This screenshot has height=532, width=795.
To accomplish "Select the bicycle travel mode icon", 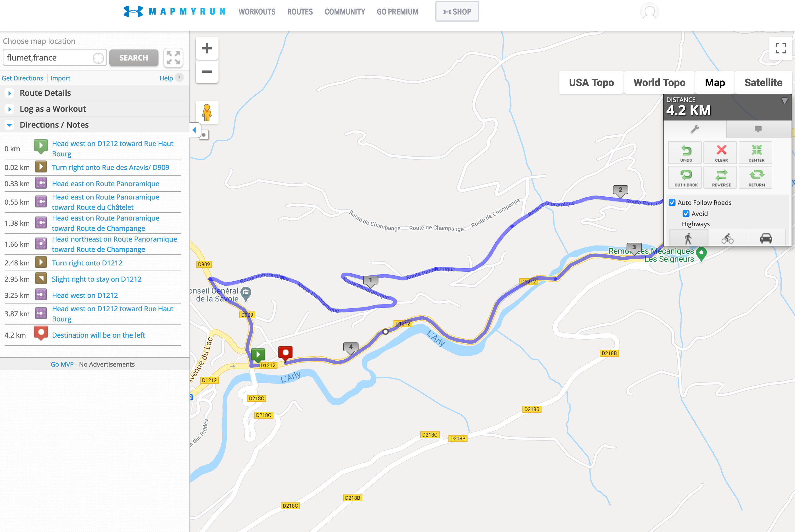I will (727, 238).
